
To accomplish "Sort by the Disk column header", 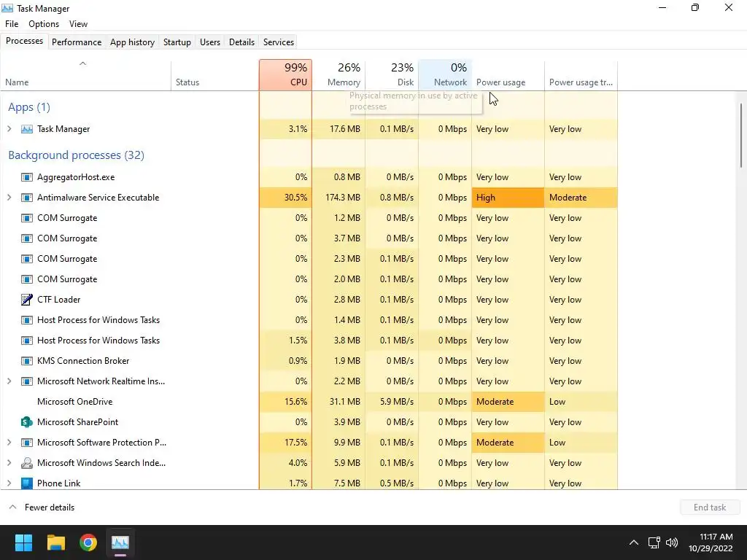I will (x=392, y=75).
